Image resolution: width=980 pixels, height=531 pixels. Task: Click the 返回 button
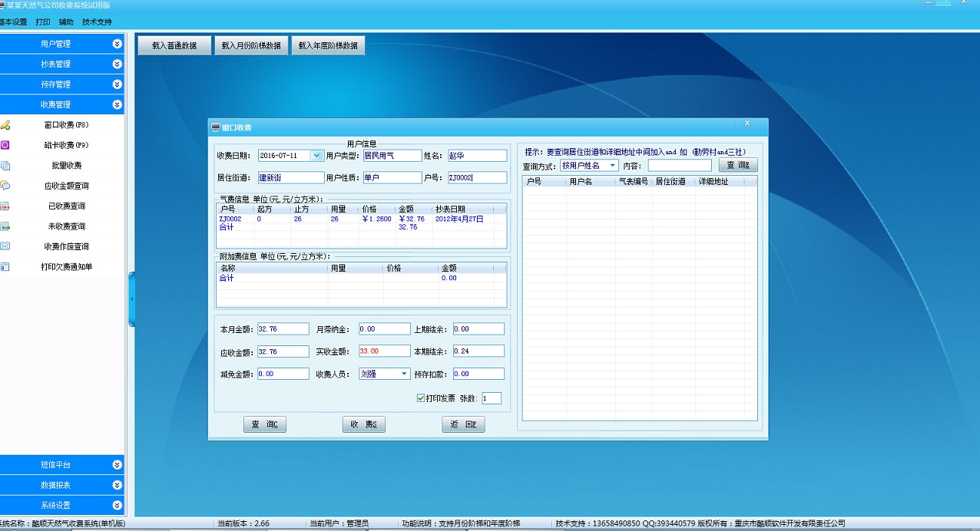click(463, 424)
